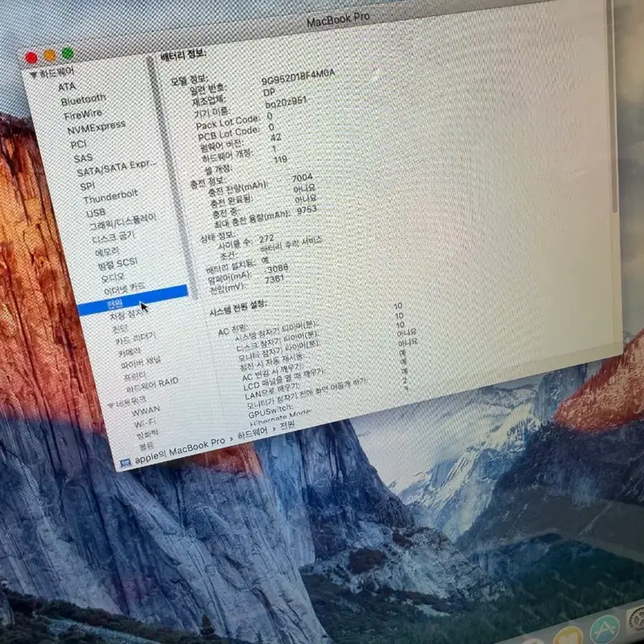Click the '배터리 수리 서비스' condition value
This screenshot has height=644, width=644.
[x=291, y=244]
